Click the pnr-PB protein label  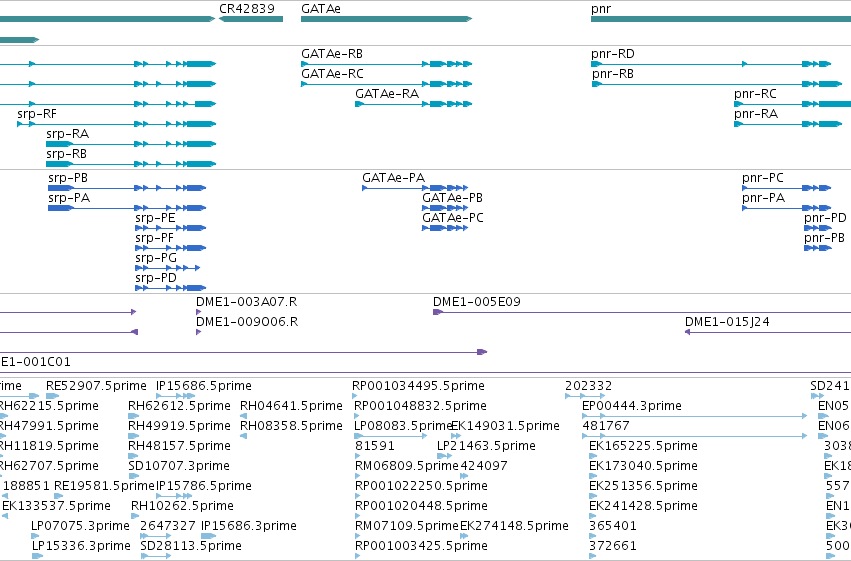[x=824, y=238]
